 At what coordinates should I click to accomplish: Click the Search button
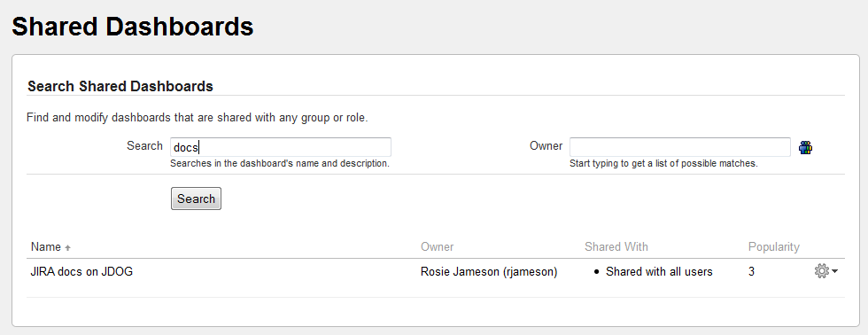(196, 199)
